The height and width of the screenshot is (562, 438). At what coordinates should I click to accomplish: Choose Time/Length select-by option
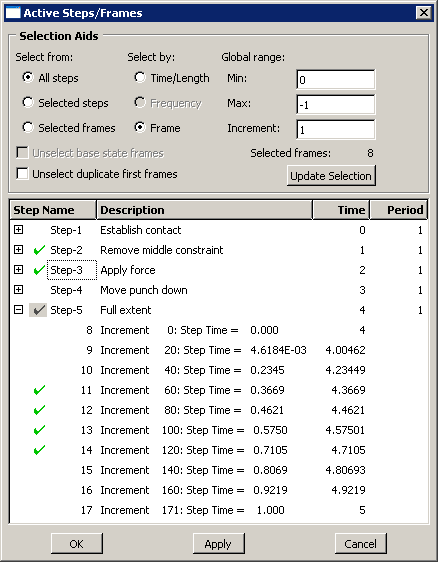(139, 77)
